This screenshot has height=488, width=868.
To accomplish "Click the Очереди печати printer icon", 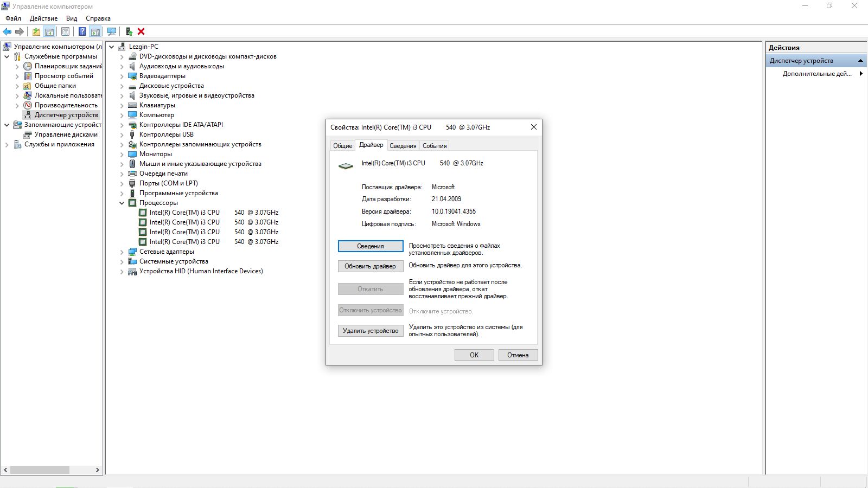I will [132, 174].
